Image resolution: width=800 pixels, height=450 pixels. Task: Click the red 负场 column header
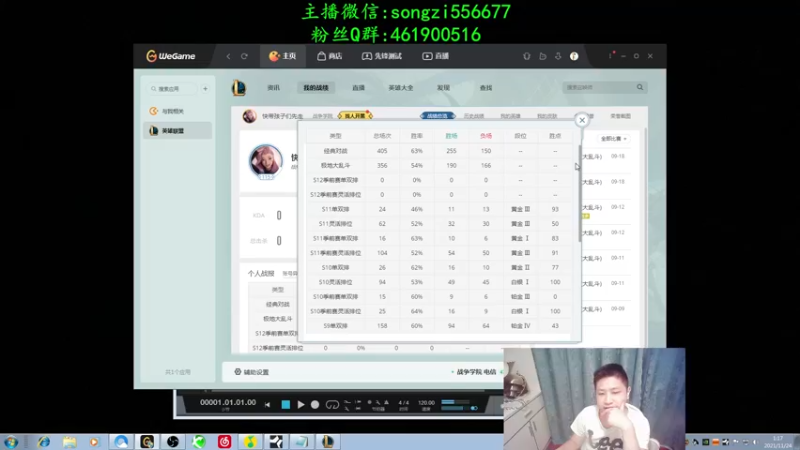pos(486,136)
